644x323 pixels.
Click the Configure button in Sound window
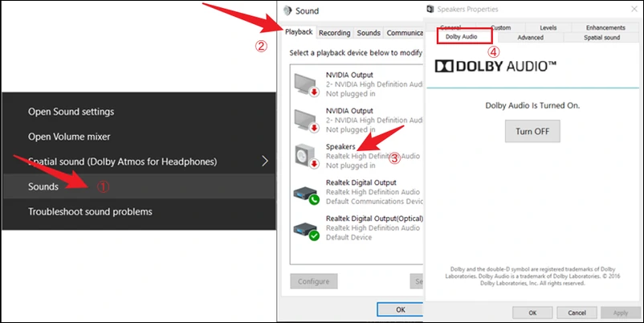tap(314, 281)
